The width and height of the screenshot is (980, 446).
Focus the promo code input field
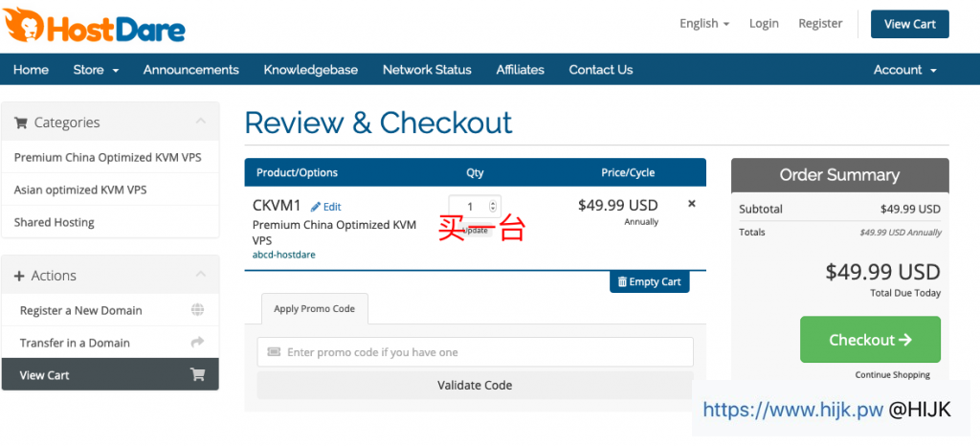tap(475, 352)
